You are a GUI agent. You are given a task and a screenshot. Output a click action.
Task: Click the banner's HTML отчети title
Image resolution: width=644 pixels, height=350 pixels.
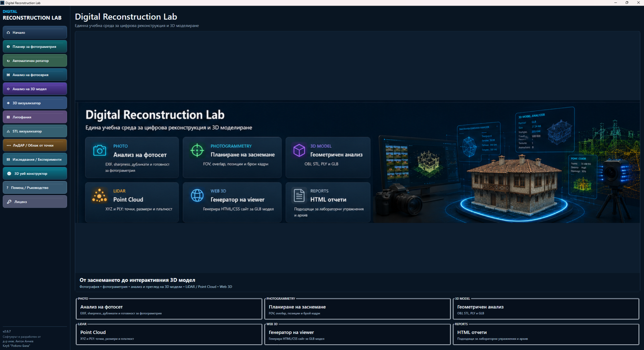[328, 200]
